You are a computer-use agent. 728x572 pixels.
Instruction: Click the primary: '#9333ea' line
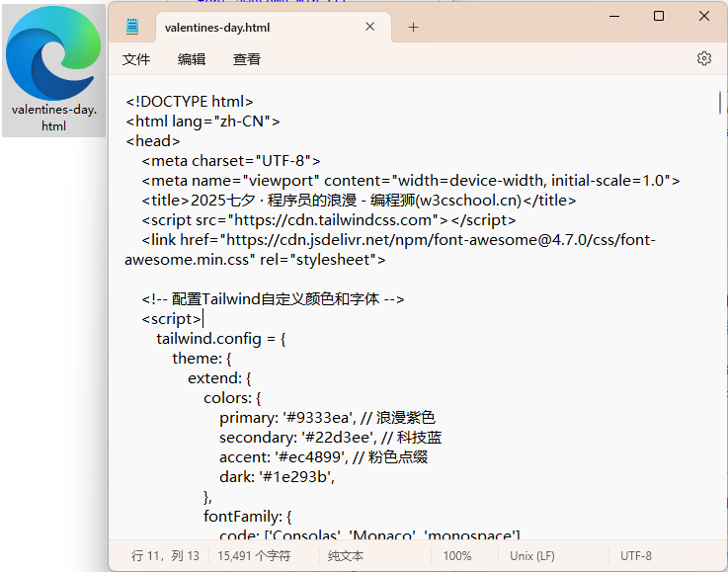pos(327,418)
